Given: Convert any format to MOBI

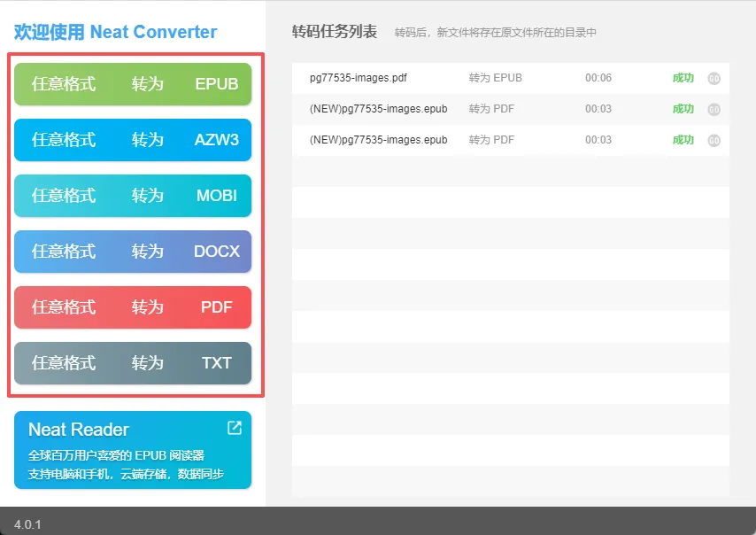Looking at the screenshot, I should (133, 196).
